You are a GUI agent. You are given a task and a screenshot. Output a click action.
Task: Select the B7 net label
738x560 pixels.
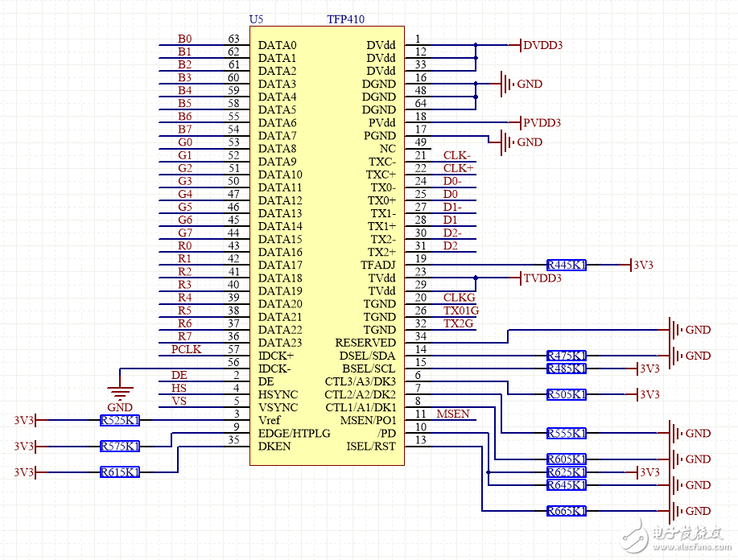pos(184,129)
